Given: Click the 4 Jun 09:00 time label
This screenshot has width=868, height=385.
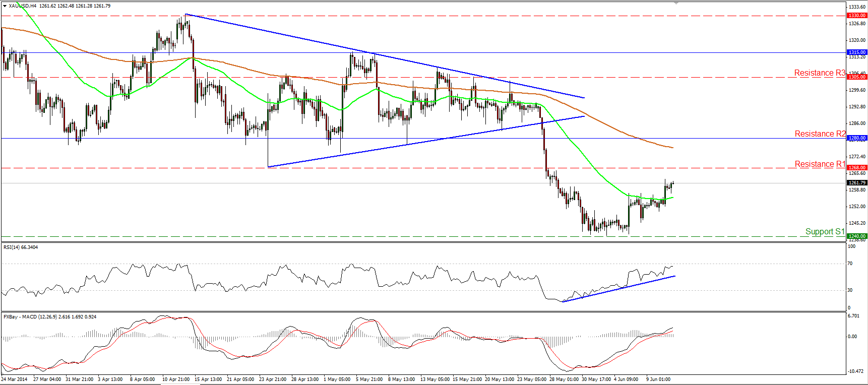Looking at the screenshot, I should pos(626,379).
